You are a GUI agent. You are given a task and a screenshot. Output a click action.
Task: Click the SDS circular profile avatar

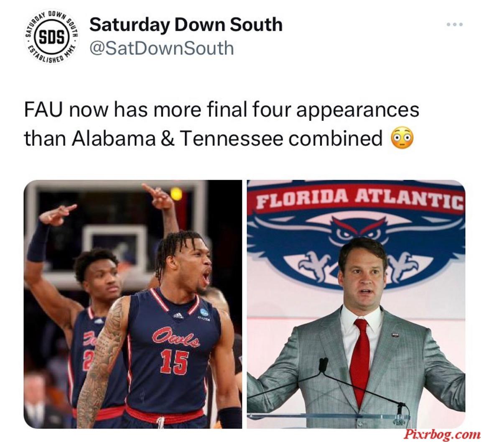pyautogui.click(x=52, y=38)
